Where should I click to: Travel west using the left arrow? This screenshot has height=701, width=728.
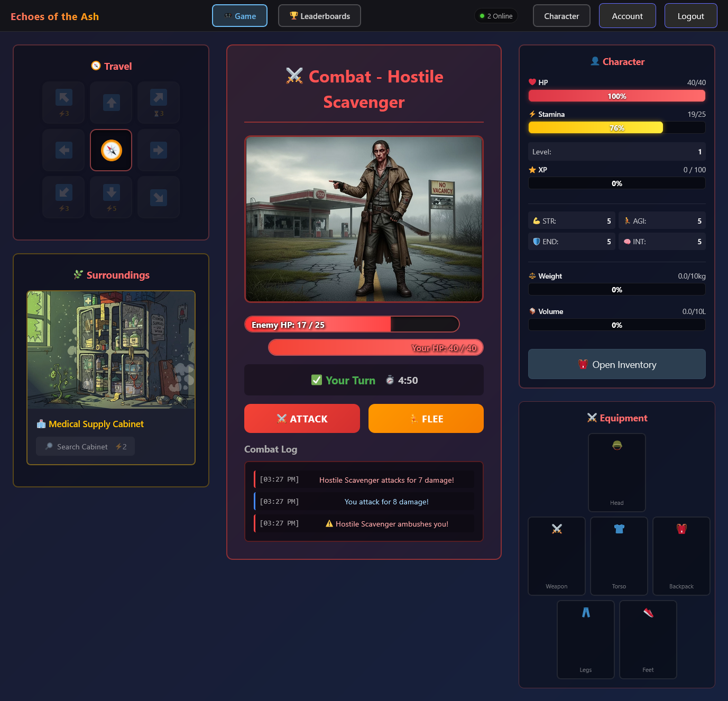tap(64, 150)
